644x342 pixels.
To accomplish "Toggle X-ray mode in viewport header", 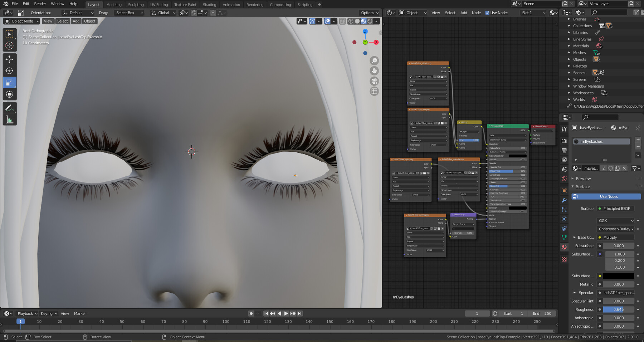I will pos(342,21).
